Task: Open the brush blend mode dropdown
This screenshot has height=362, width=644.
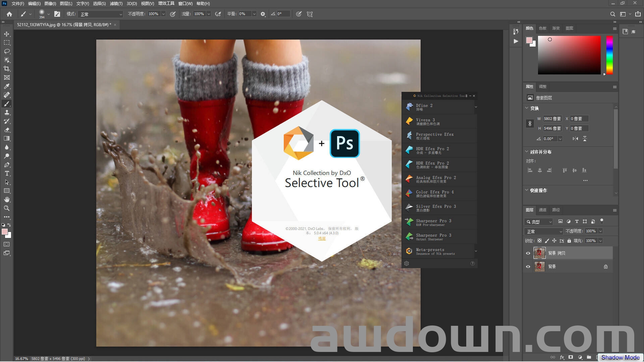Action: click(101, 14)
